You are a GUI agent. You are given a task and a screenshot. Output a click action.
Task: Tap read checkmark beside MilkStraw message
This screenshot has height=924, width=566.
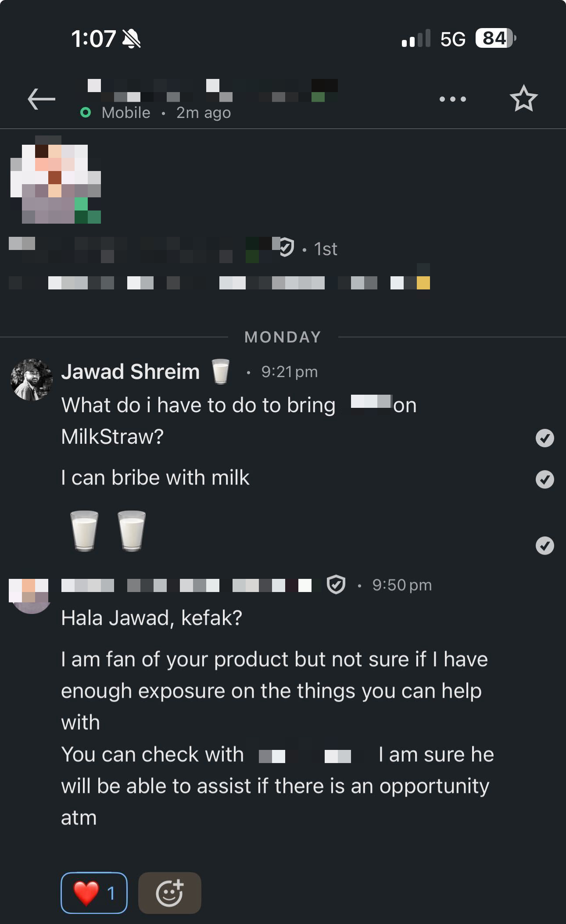pos(545,438)
